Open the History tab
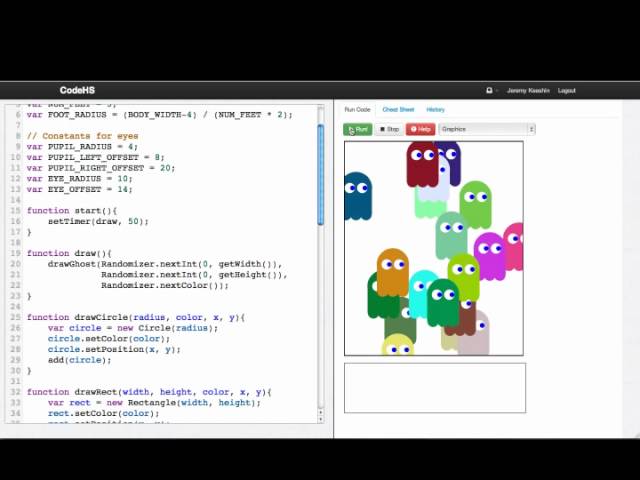Screen dimensions: 640x480 (436, 110)
